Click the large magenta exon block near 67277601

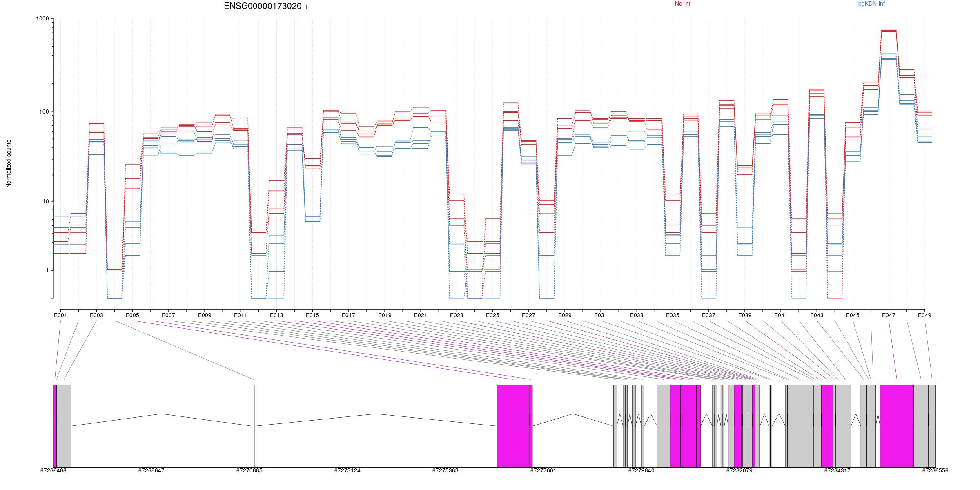coord(513,426)
